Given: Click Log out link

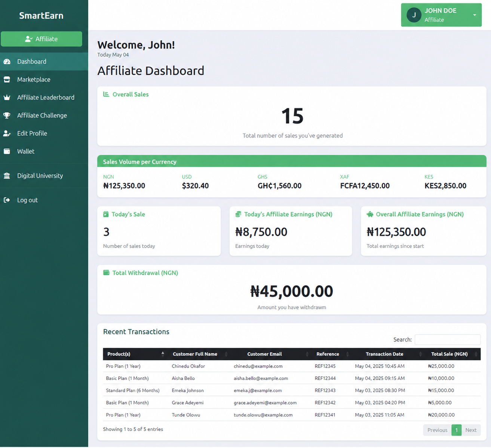Looking at the screenshot, I should tap(44, 200).
